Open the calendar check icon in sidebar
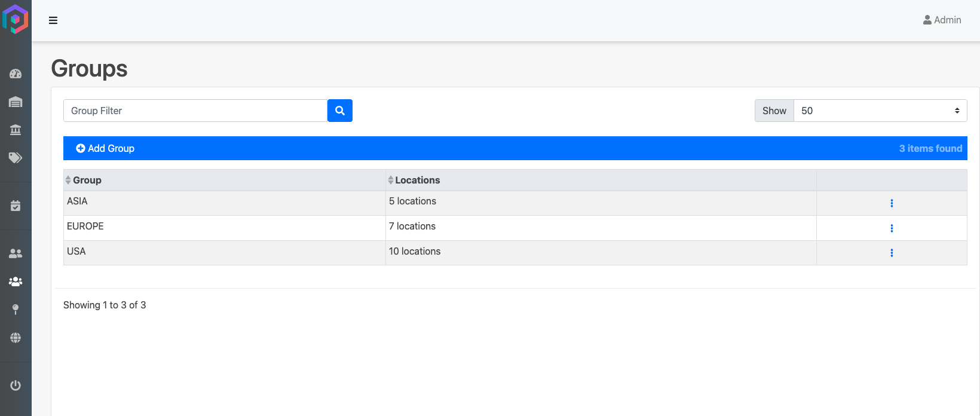 pos(16,206)
